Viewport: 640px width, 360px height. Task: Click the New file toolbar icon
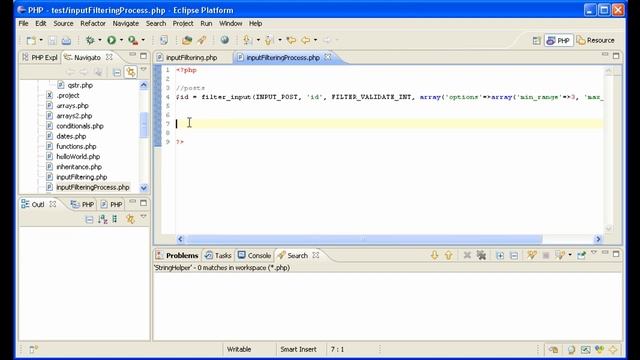pyautogui.click(x=31, y=40)
